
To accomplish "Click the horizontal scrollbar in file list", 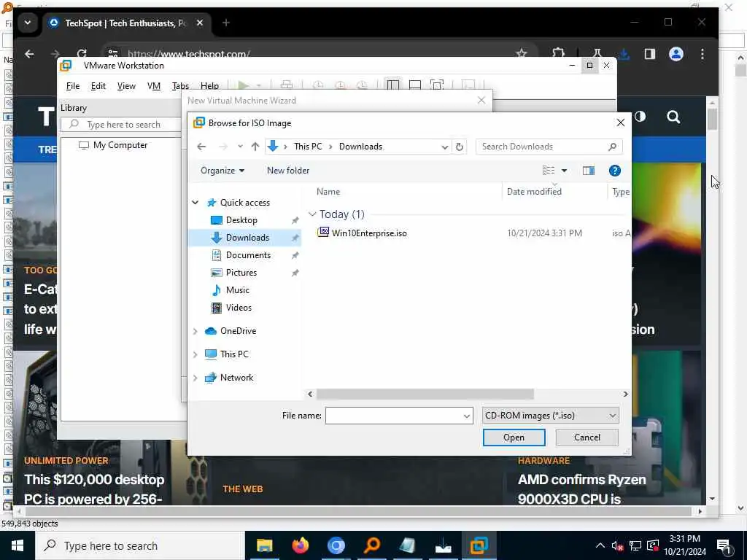I will 425,394.
